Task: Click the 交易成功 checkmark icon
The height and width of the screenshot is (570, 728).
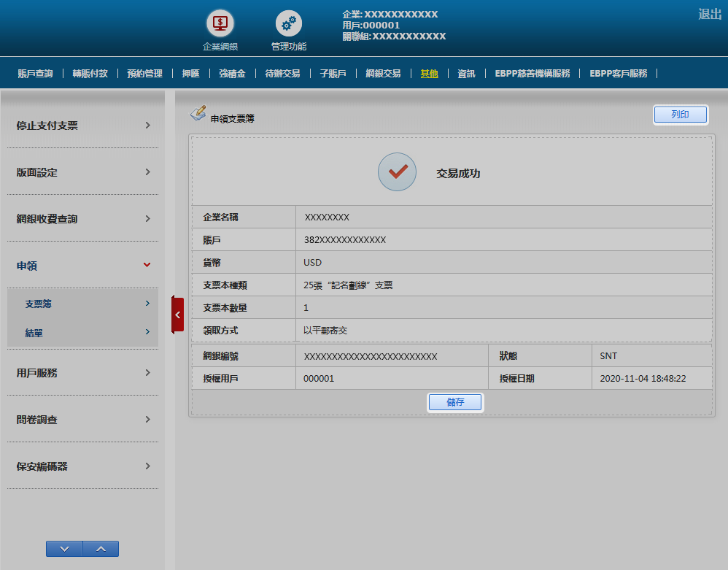Action: (x=397, y=173)
